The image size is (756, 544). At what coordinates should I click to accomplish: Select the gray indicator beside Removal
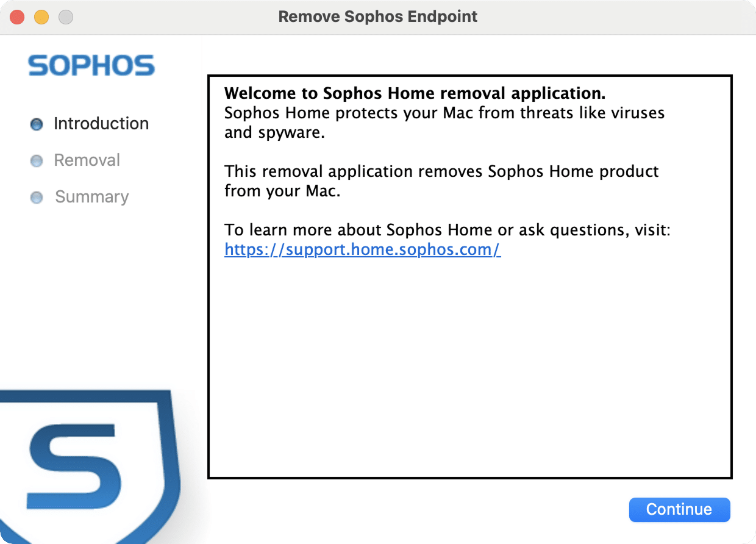click(36, 160)
